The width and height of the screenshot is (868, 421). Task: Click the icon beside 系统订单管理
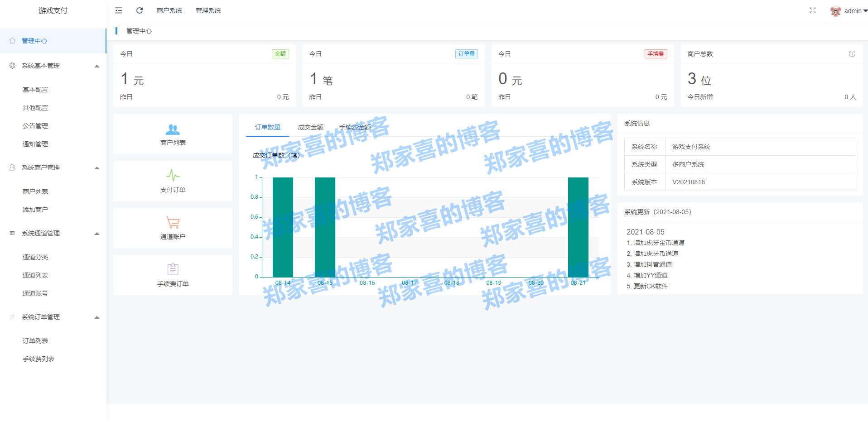12,317
